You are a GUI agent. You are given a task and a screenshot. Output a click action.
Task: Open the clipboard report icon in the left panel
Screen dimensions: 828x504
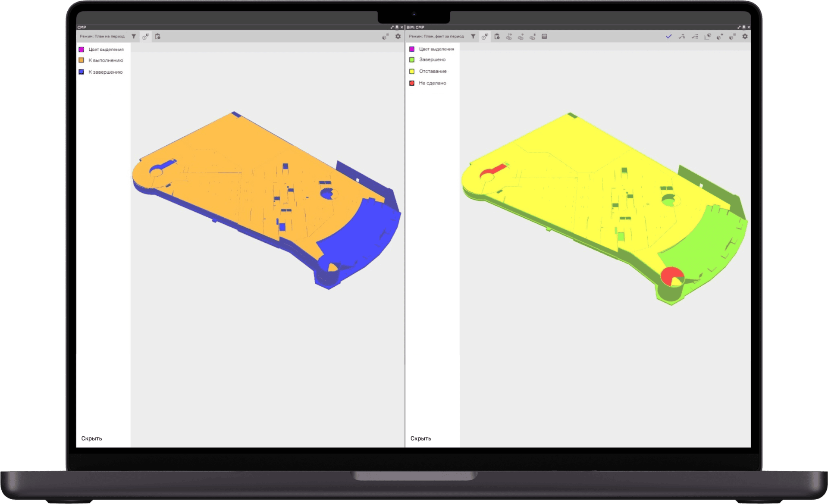158,37
